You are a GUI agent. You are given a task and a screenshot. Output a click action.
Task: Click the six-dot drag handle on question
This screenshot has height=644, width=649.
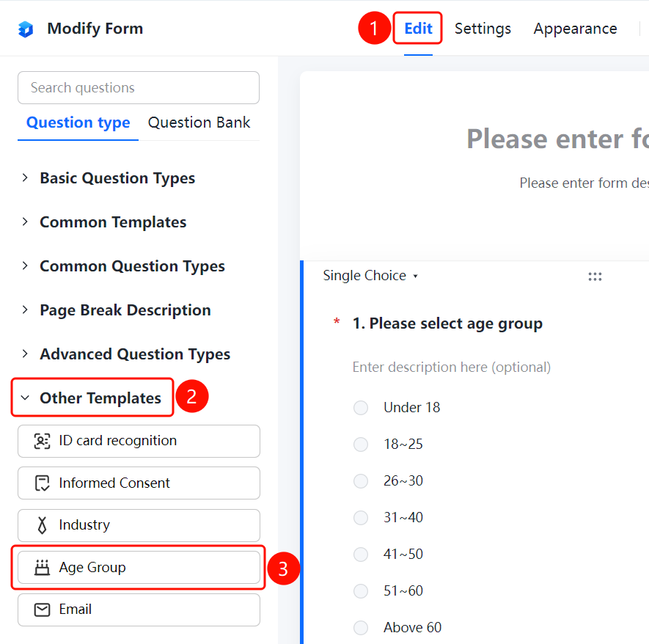595,277
